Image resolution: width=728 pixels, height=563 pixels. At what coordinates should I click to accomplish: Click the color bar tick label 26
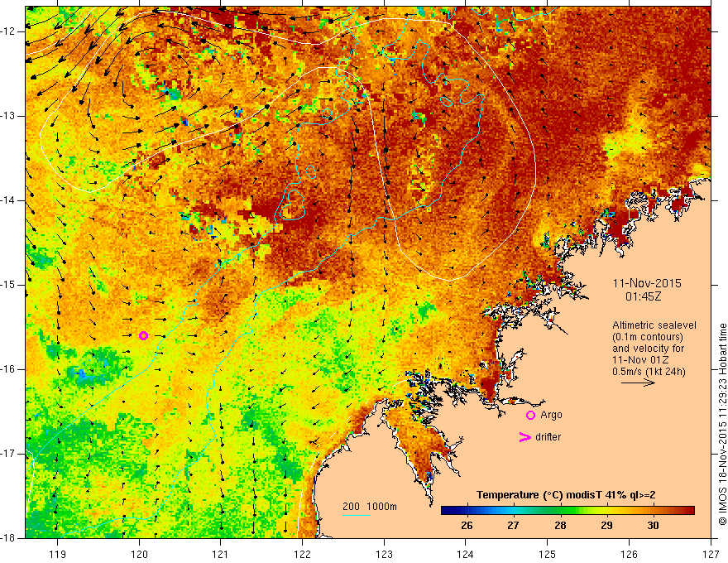[x=467, y=526]
